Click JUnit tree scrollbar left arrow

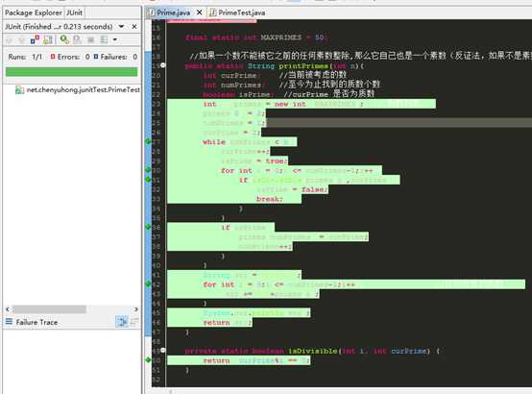coord(8,309)
